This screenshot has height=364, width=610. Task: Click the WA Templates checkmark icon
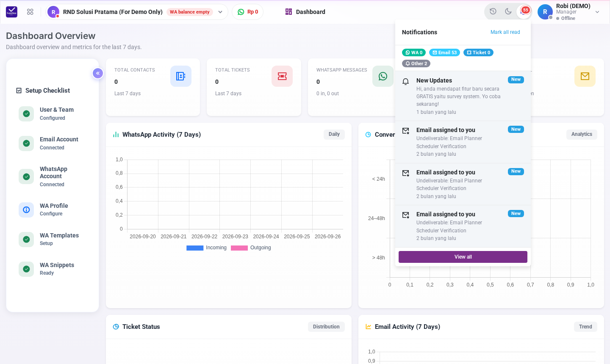26,239
